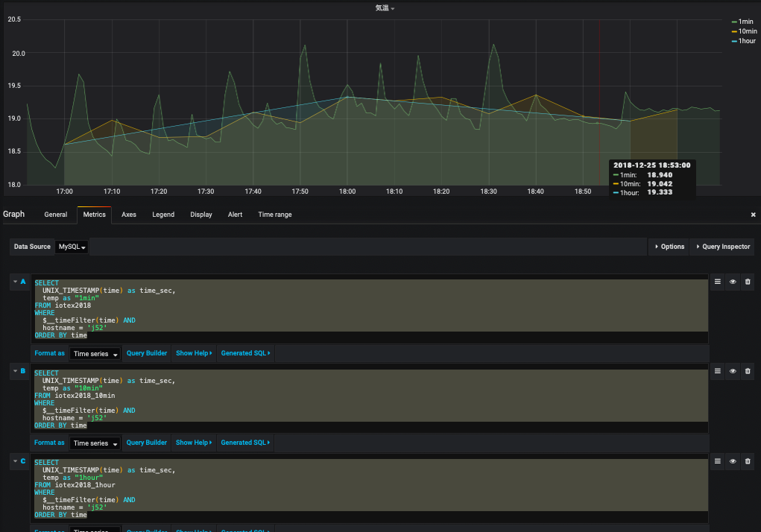Open the MySQL data source dropdown
The width and height of the screenshot is (761, 532).
[72, 247]
